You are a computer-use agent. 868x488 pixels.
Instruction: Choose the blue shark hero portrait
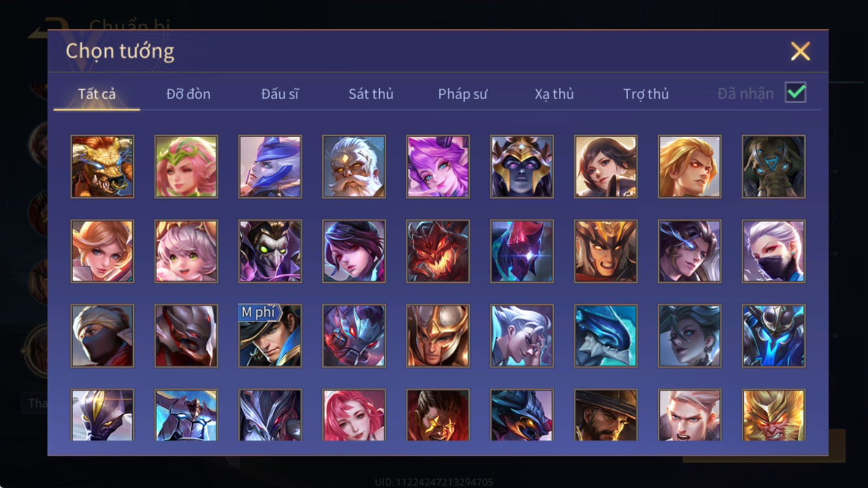coord(605,335)
